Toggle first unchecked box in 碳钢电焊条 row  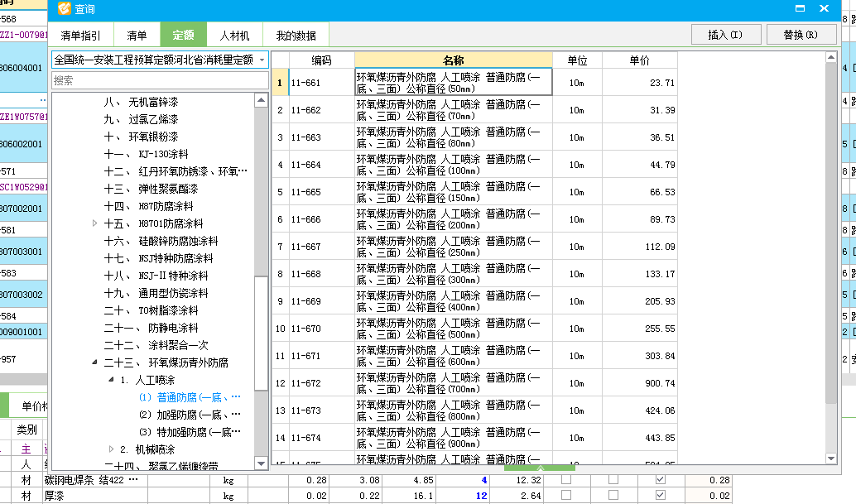(566, 479)
